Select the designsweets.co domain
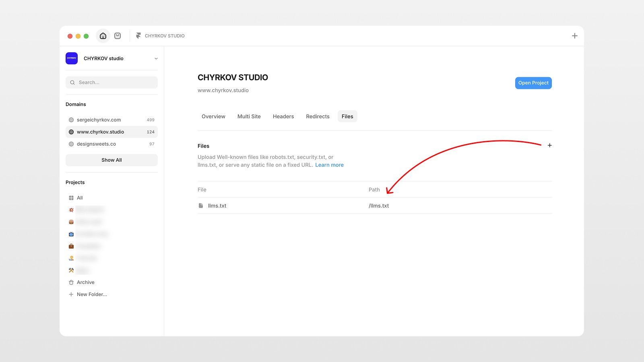The image size is (644, 362). pos(111,144)
